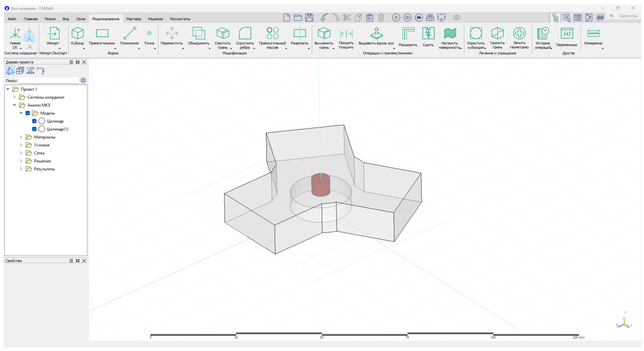Open the Переменные tool
644x351 pixels.
coord(566,35)
